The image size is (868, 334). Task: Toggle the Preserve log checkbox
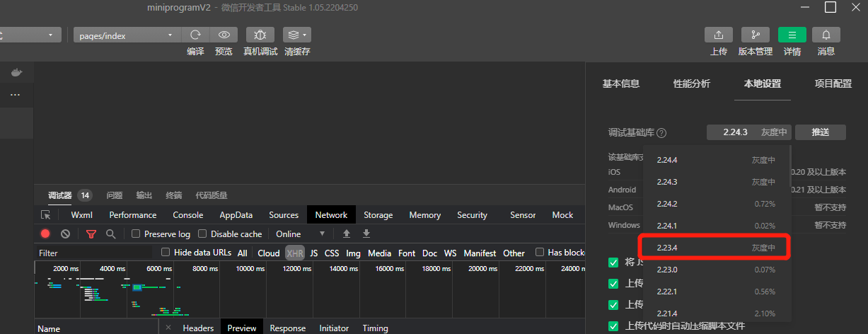[136, 234]
